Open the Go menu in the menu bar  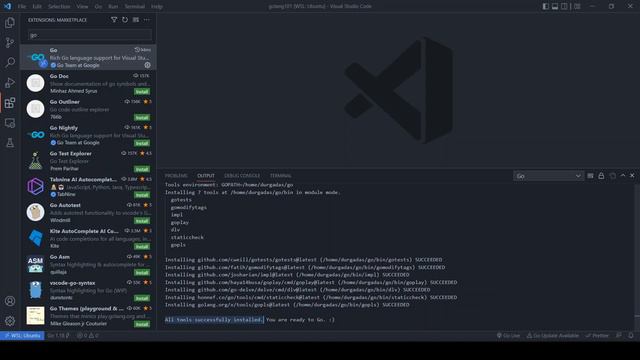pyautogui.click(x=98, y=7)
